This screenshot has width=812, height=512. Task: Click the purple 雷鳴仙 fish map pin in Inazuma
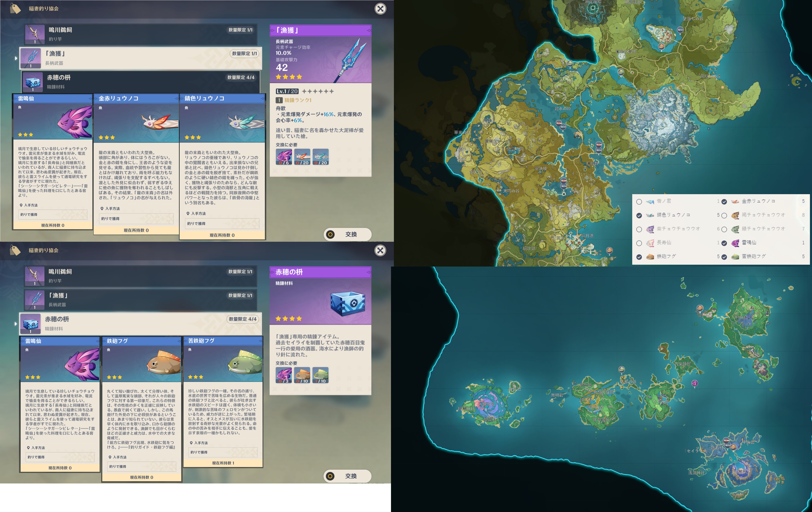[x=695, y=383]
